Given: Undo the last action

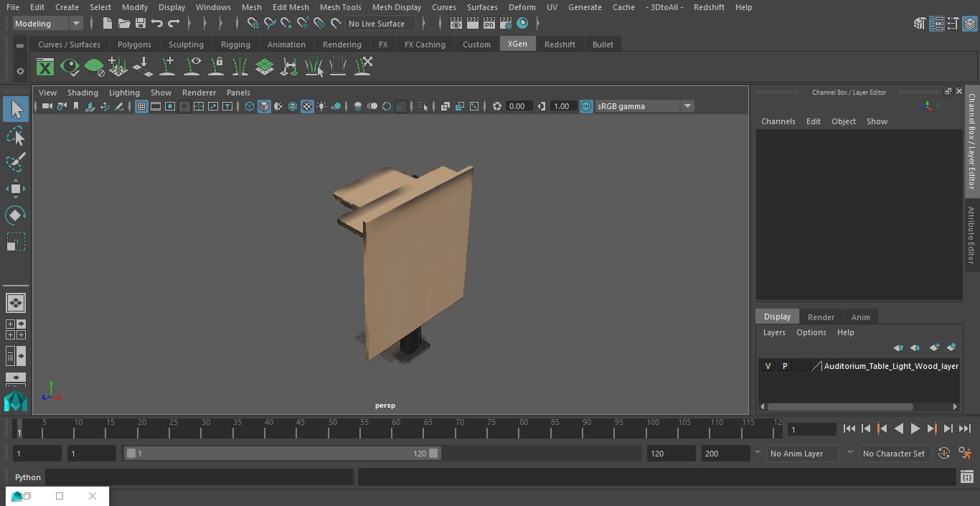Looking at the screenshot, I should 156,24.
